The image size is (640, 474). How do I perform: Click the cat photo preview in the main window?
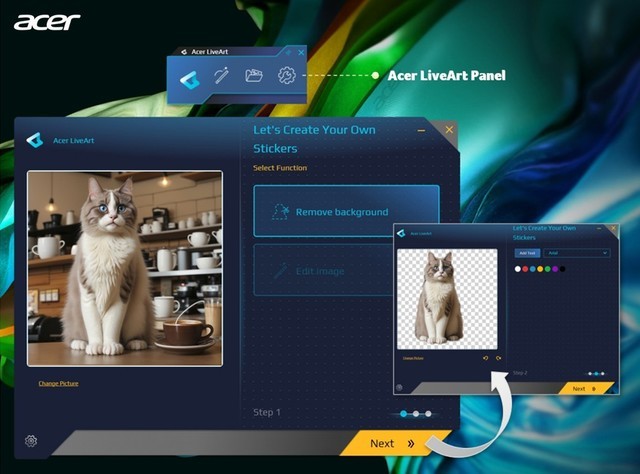[124, 268]
